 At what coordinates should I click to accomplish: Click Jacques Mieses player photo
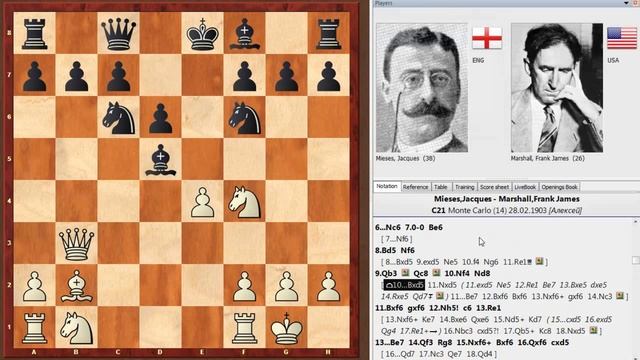tap(422, 87)
